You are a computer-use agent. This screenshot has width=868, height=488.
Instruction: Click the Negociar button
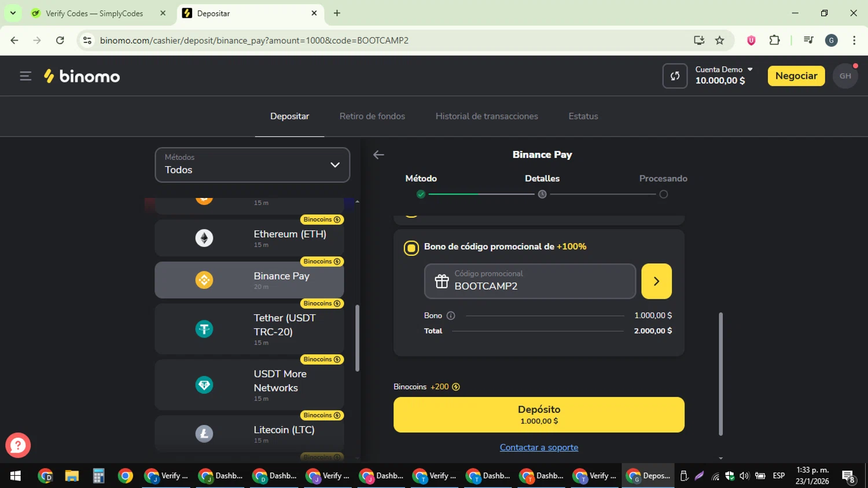[x=796, y=76]
